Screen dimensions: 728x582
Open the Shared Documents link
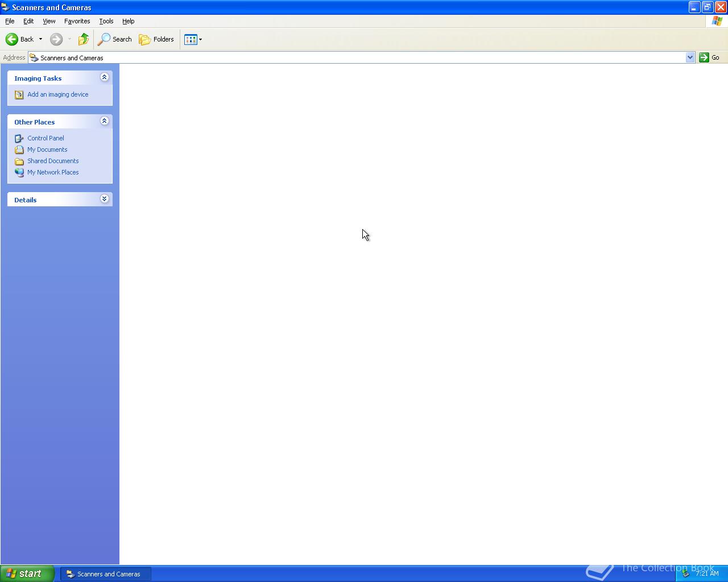click(53, 161)
